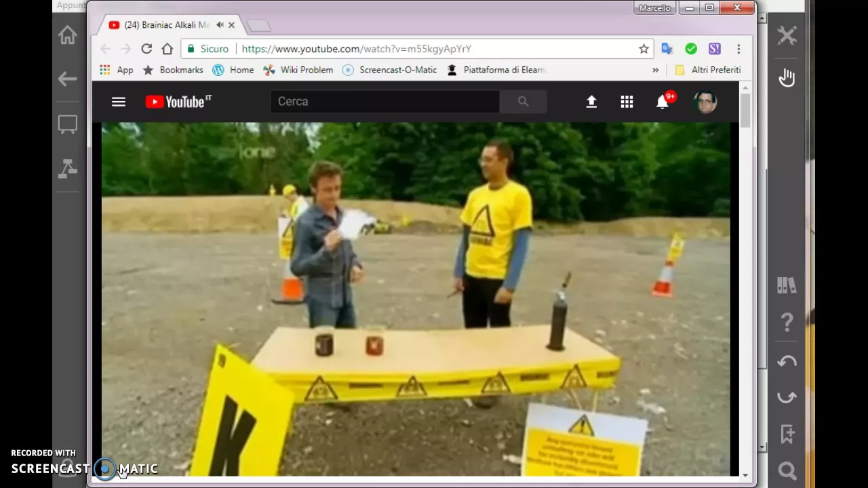The height and width of the screenshot is (488, 868).
Task: Click the purple S! extension icon
Action: (x=715, y=49)
